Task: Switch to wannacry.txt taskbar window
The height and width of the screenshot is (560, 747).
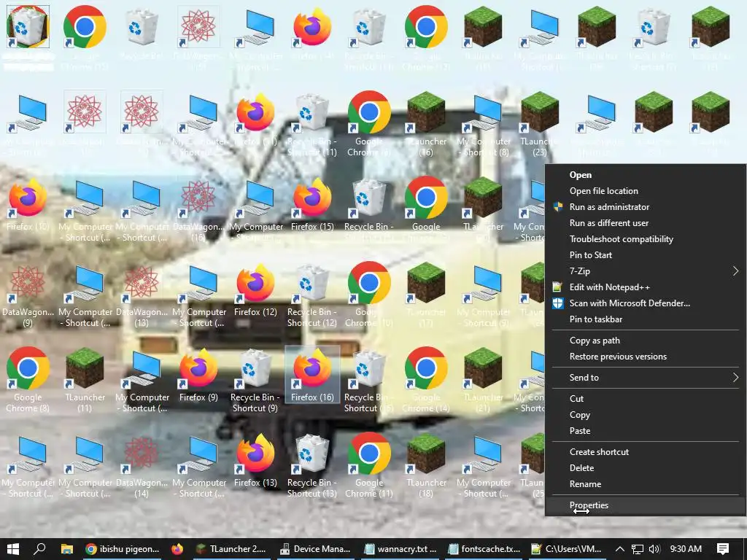Action: point(400,549)
